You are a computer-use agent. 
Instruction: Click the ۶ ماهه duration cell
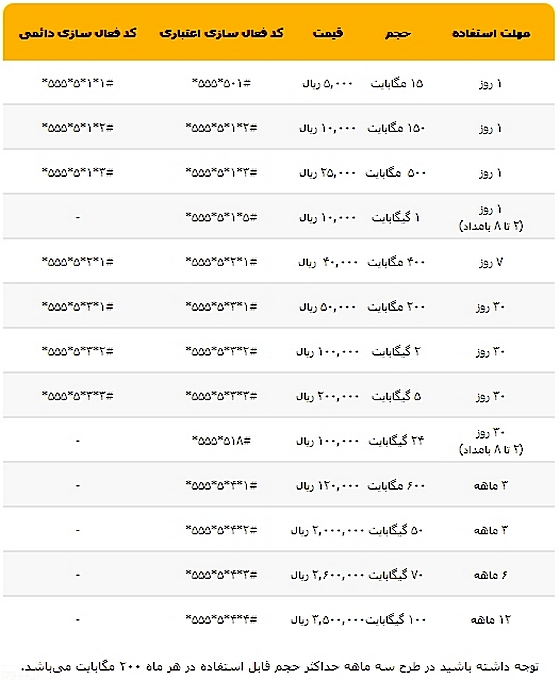tap(491, 575)
